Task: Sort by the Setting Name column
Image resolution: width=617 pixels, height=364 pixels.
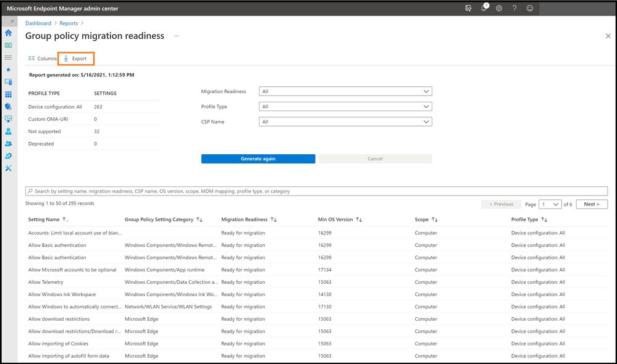Action: point(48,220)
